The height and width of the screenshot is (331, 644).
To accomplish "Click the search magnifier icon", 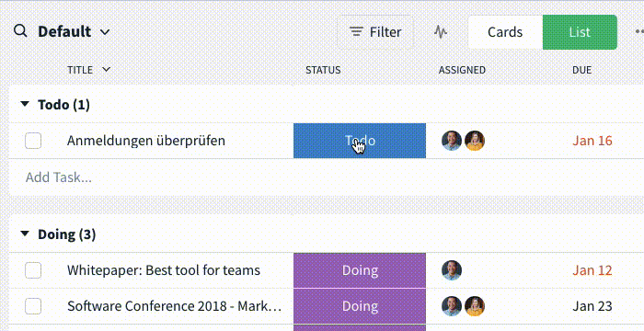I will click(20, 31).
